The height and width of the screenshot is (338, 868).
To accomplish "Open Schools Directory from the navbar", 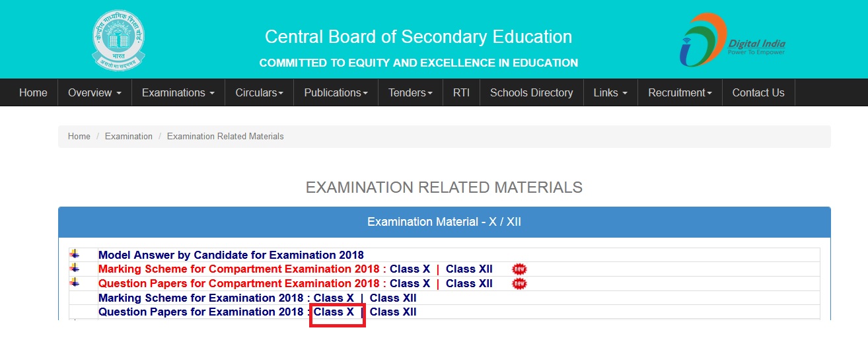I will (531, 92).
